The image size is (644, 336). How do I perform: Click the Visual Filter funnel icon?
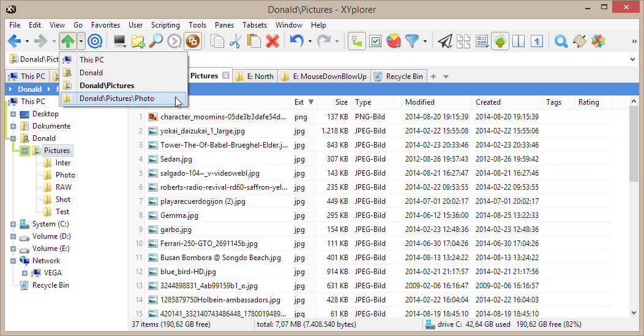click(413, 42)
